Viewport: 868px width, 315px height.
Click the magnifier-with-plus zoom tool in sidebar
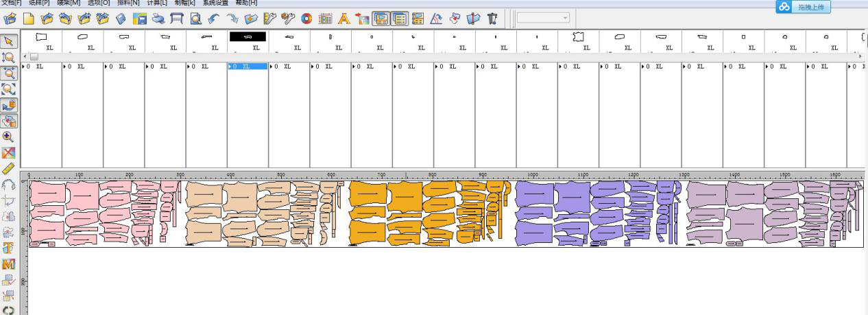[x=10, y=137]
